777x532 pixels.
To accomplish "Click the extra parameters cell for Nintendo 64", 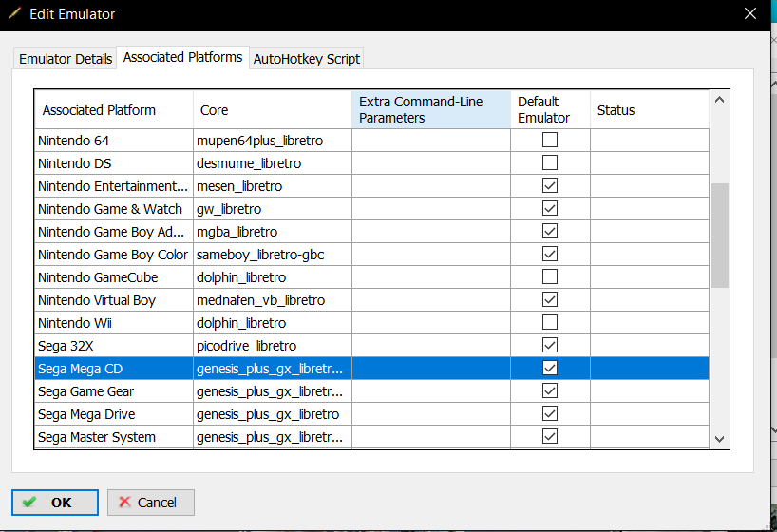I will [x=431, y=141].
